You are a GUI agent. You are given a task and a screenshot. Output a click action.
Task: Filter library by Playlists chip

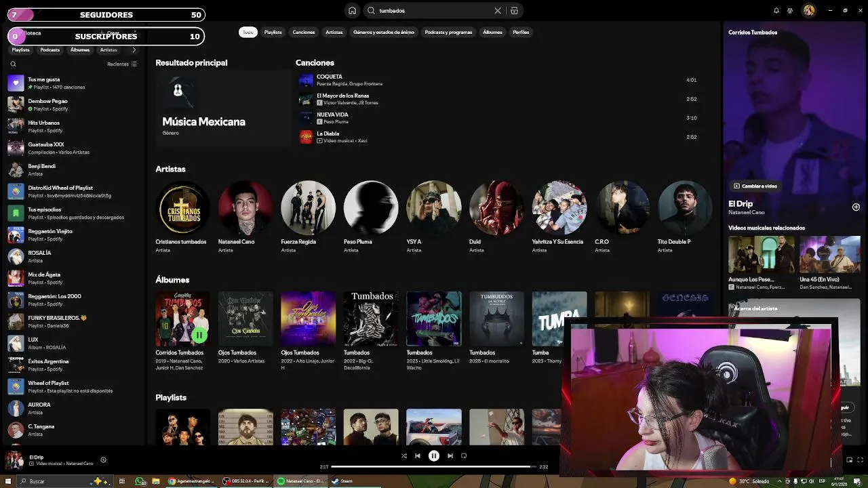[x=20, y=49]
